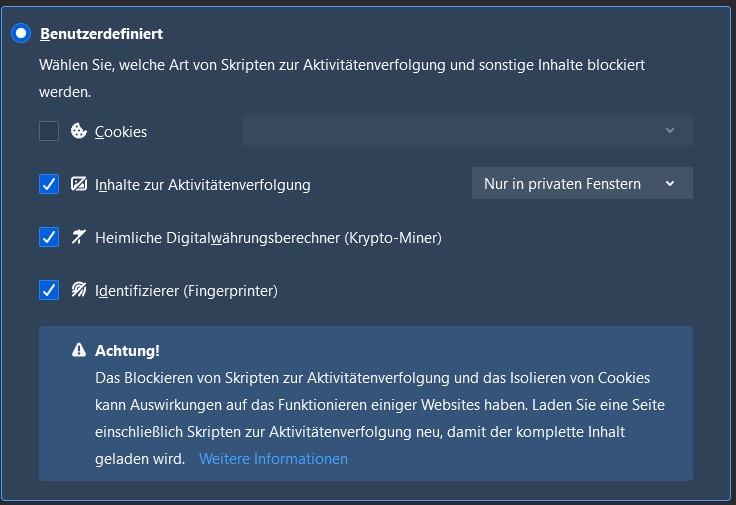Select the Benutzerdefiniert radio button
736x505 pixels.
point(21,33)
